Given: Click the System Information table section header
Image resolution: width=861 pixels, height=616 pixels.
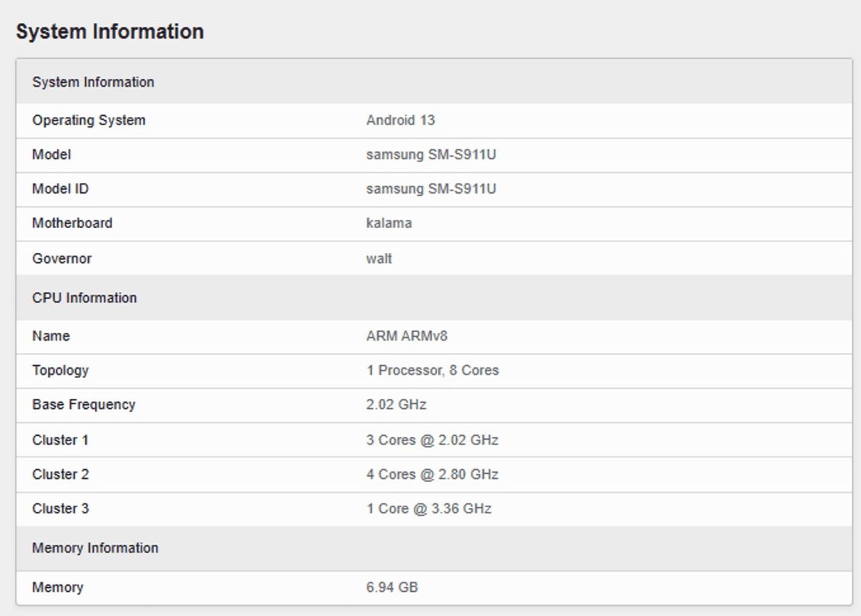Looking at the screenshot, I should (93, 82).
